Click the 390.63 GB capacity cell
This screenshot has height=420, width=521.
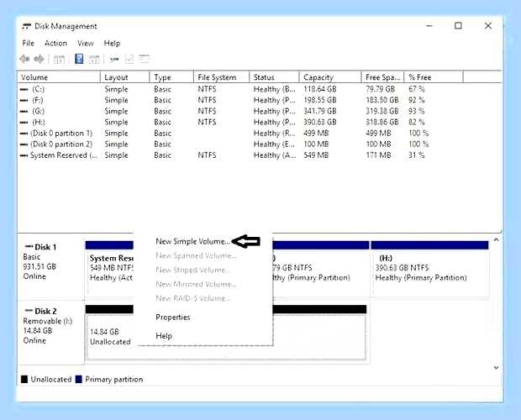[320, 122]
